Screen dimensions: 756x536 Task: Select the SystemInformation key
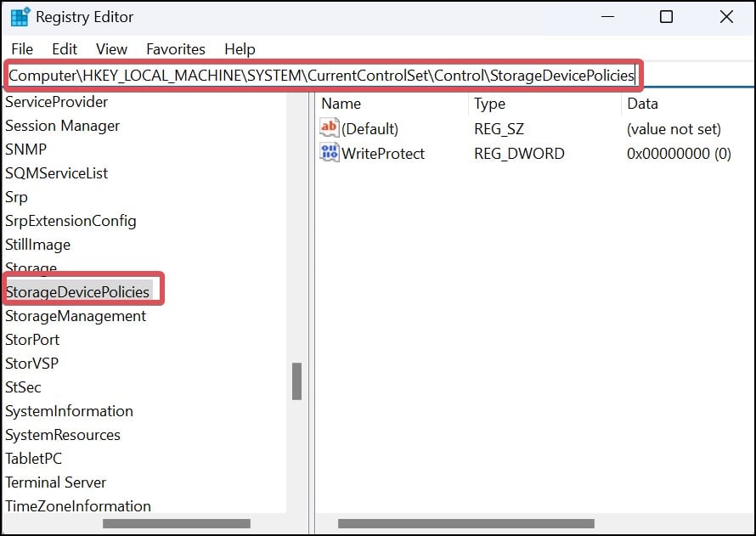69,411
